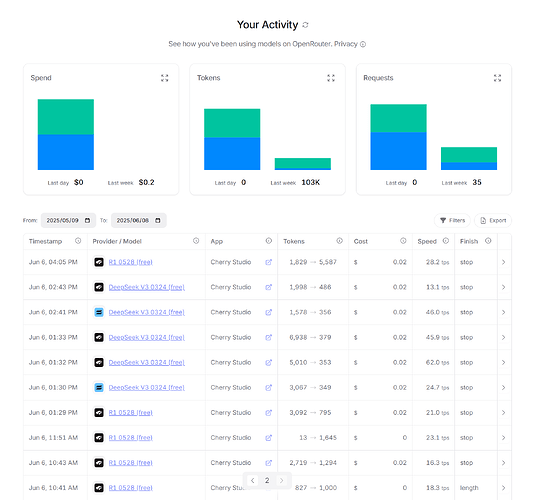Open DeepSeek V3 0324 (free) link, 02:41 PM row
The width and height of the screenshot is (552, 500).
pos(147,312)
